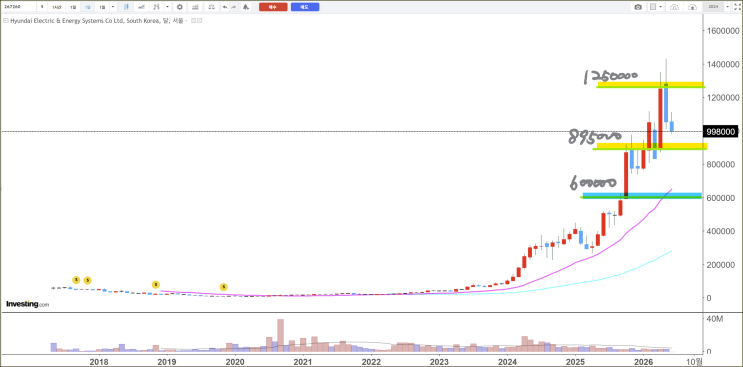Open the chart layout dropdown arrow
This screenshot has width=743, height=367.
pos(661,7)
